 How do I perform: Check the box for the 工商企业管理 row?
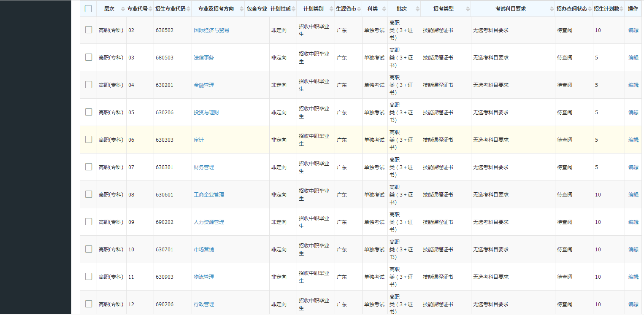(x=89, y=194)
